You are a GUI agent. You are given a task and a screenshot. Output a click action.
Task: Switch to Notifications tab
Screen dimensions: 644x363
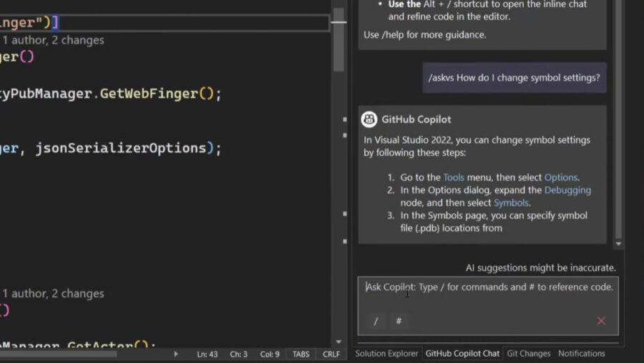click(581, 354)
